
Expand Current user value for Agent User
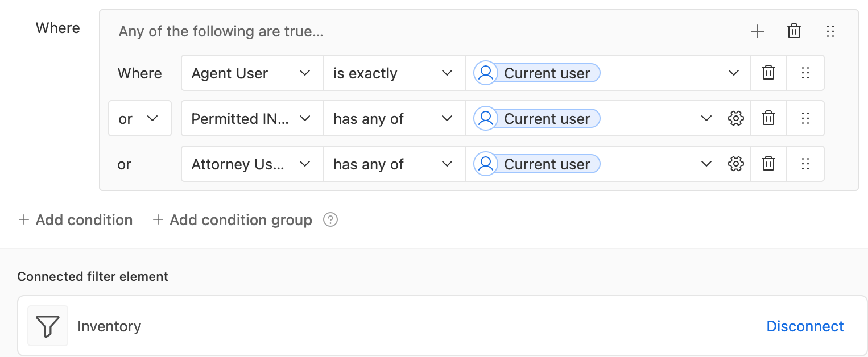pos(734,73)
